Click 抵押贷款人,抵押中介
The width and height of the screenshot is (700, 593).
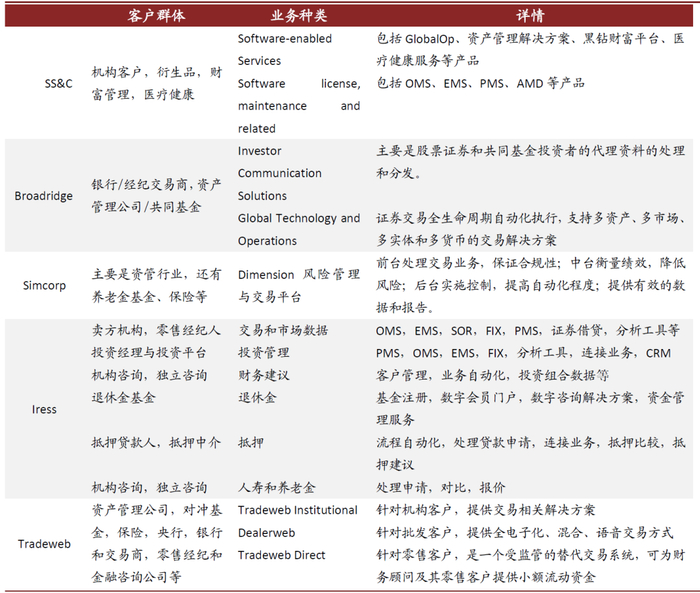point(156,443)
